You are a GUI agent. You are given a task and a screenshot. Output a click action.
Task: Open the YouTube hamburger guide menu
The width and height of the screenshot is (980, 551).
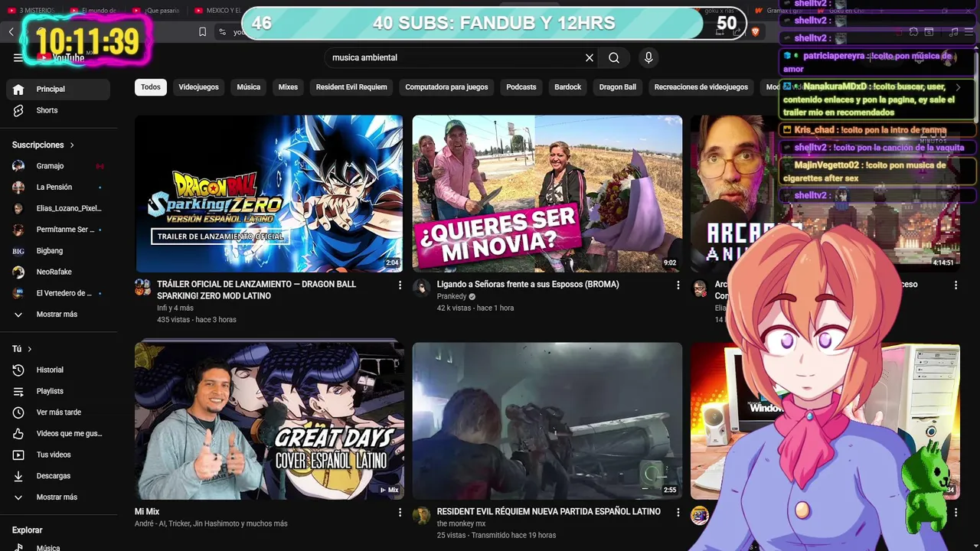(18, 57)
